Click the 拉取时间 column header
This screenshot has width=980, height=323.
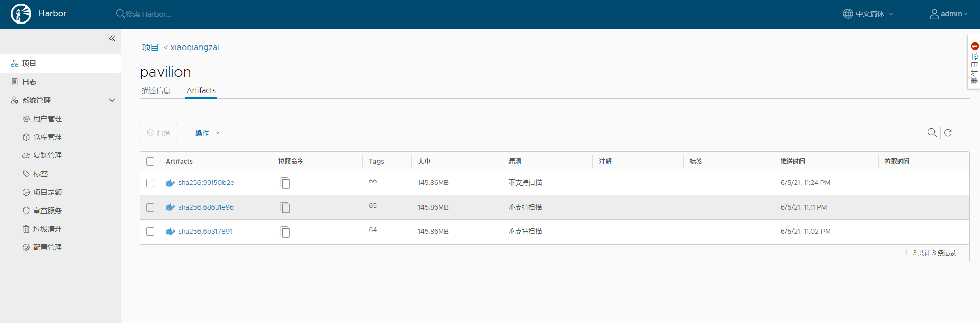pos(897,161)
